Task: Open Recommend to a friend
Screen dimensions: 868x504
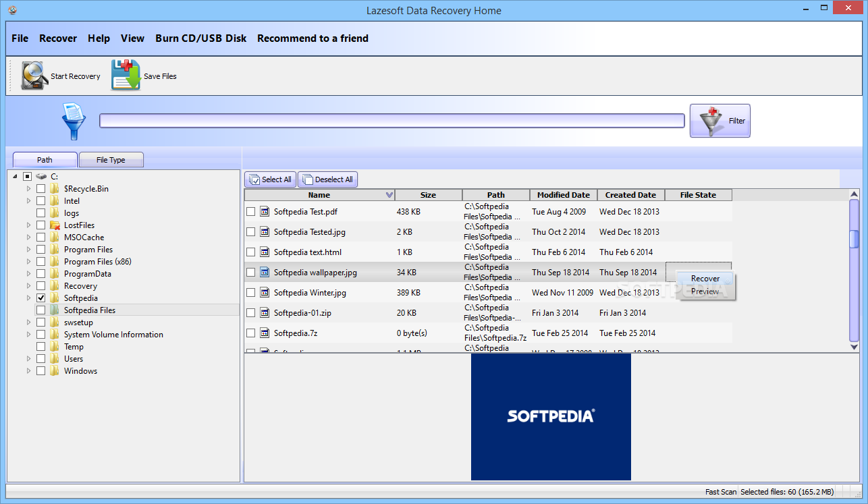Action: click(313, 38)
